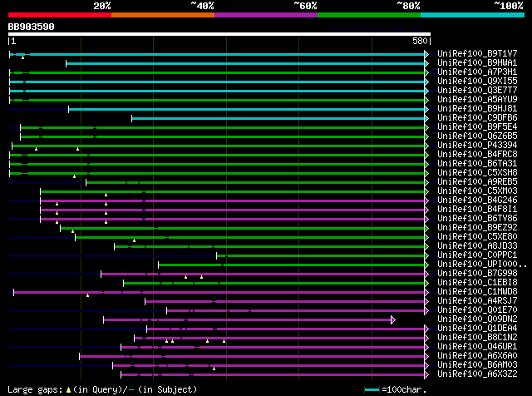Click the orange ~40% identity legend segment
This screenshot has width=532, height=396.
tap(163, 15)
